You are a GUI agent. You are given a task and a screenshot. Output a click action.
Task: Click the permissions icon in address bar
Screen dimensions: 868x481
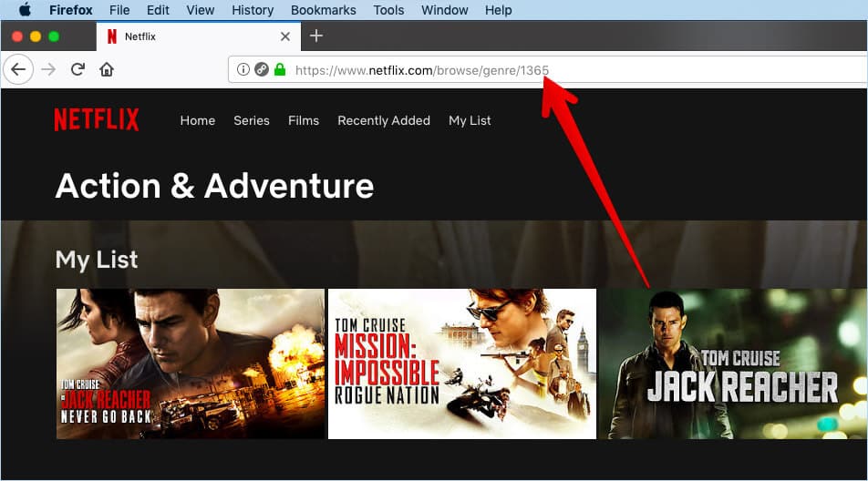click(x=262, y=69)
